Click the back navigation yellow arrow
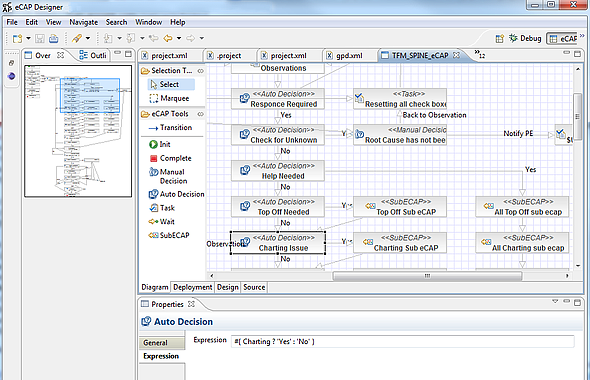 (x=168, y=38)
